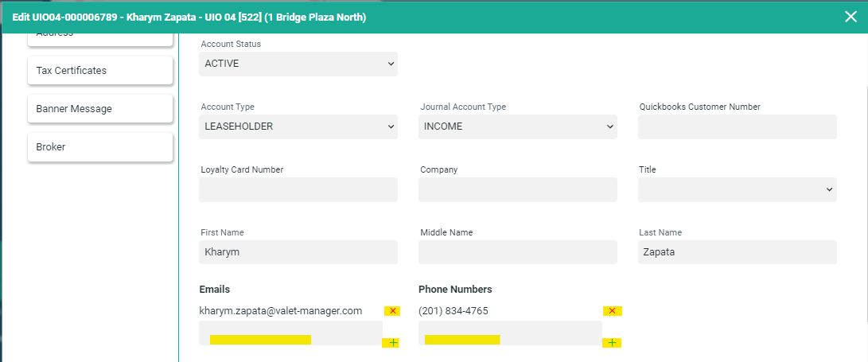Image resolution: width=868 pixels, height=362 pixels.
Task: Open the Tax Certificates section
Action: (100, 71)
